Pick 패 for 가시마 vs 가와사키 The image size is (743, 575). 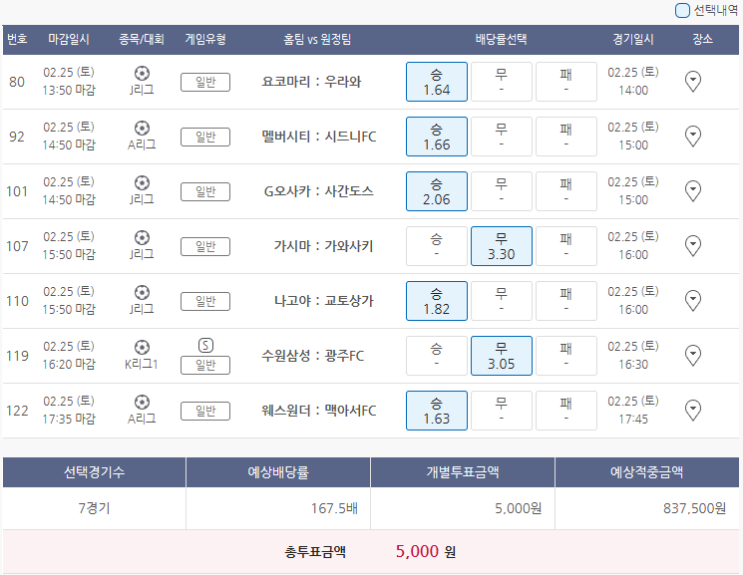(566, 246)
